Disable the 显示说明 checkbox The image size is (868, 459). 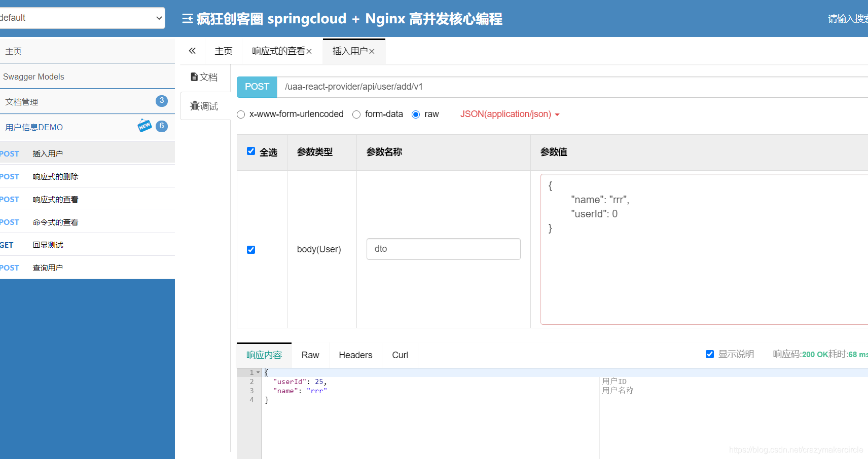[710, 354]
